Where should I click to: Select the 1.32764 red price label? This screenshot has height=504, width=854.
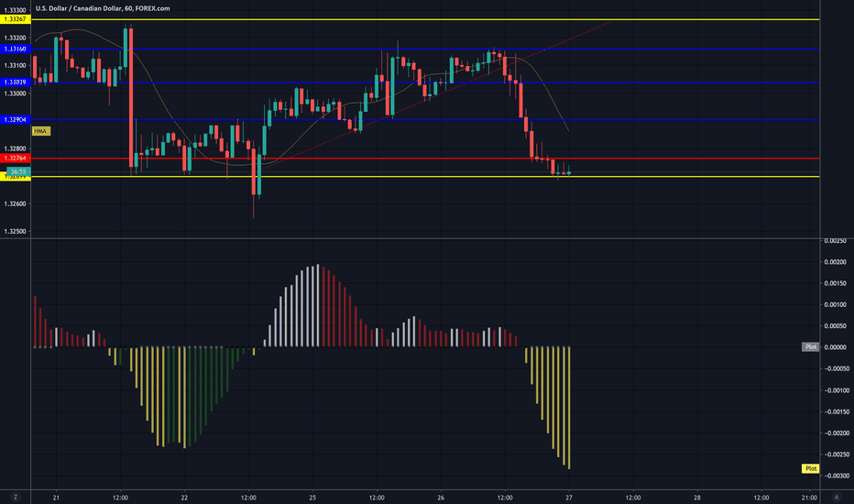[x=15, y=159]
